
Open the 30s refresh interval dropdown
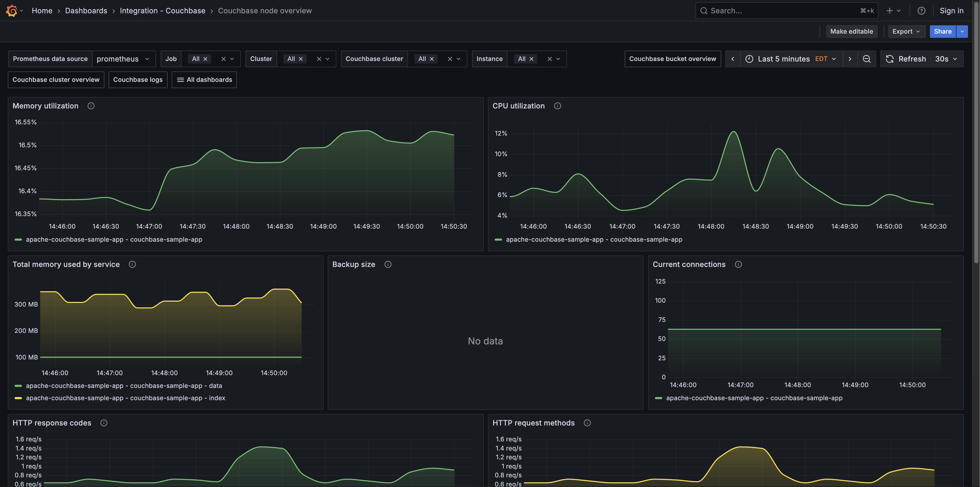click(947, 59)
